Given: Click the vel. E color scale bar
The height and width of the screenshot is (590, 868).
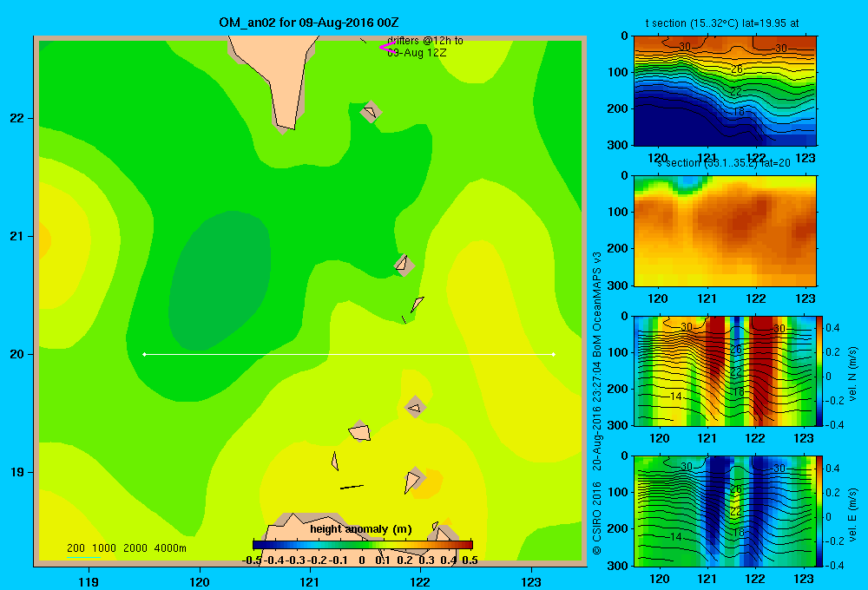Looking at the screenshot, I should [x=820, y=511].
